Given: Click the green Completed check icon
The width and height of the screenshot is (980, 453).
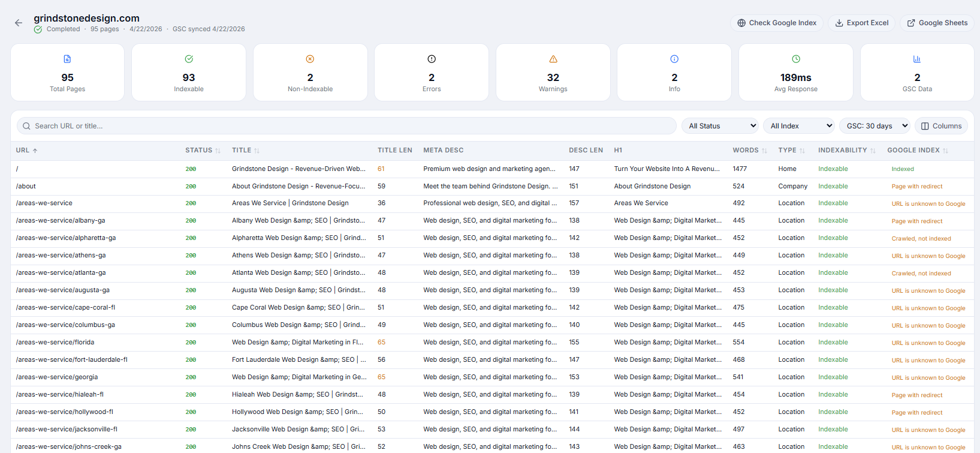Looking at the screenshot, I should 38,29.
